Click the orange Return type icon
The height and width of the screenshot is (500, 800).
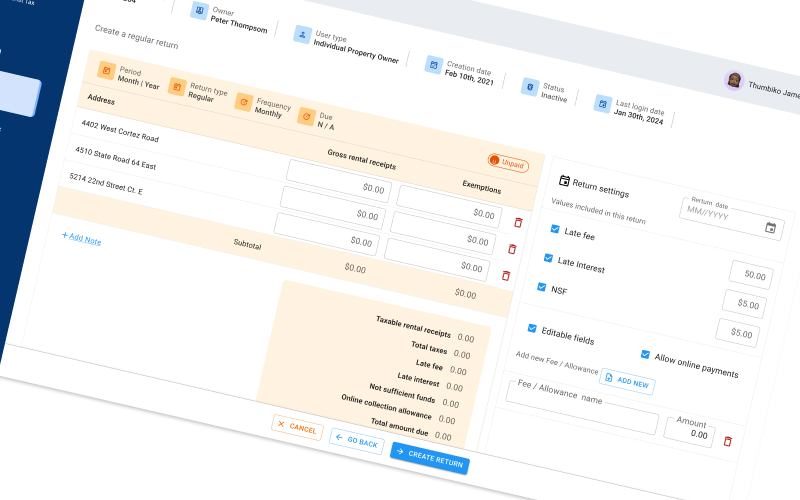tap(177, 87)
